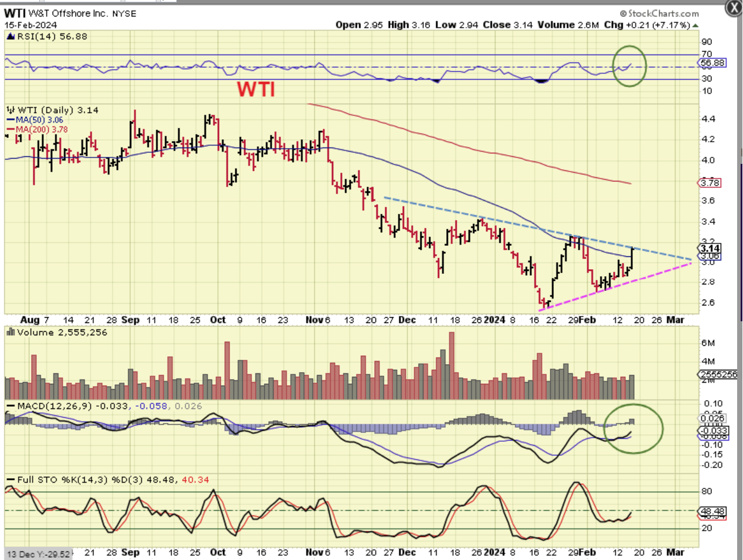Click the WTI ticker symbol in the header
Viewport: 743px width, 560px height.
point(15,13)
